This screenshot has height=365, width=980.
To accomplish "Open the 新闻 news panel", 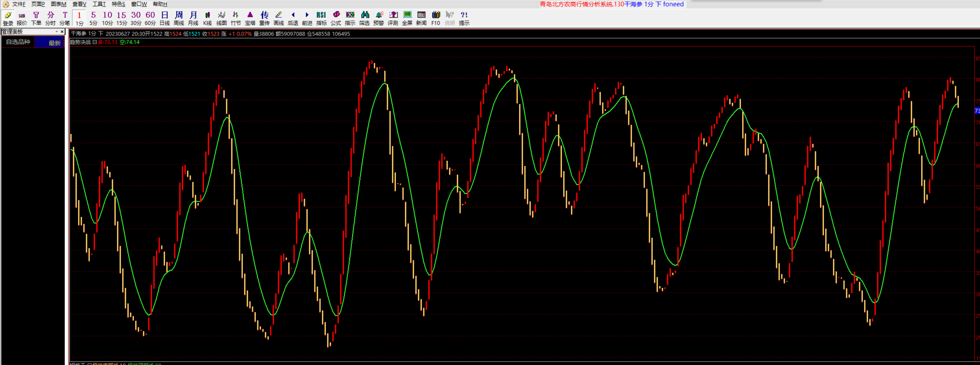I will (x=421, y=18).
